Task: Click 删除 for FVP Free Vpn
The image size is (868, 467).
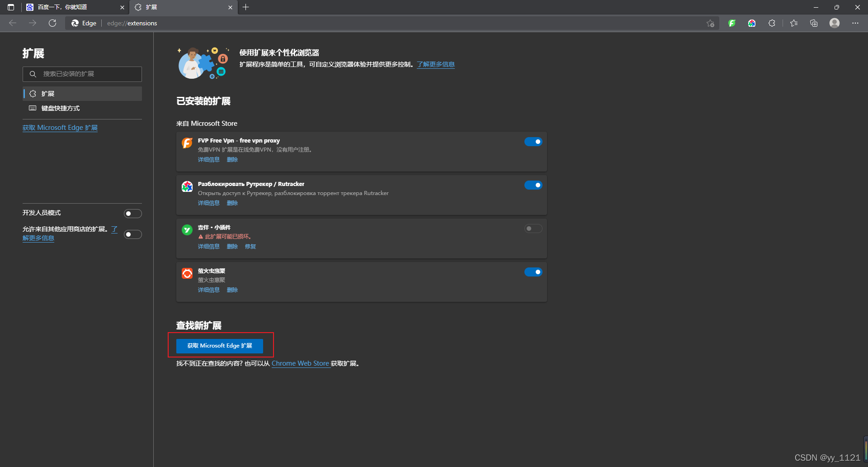Action: coord(232,159)
